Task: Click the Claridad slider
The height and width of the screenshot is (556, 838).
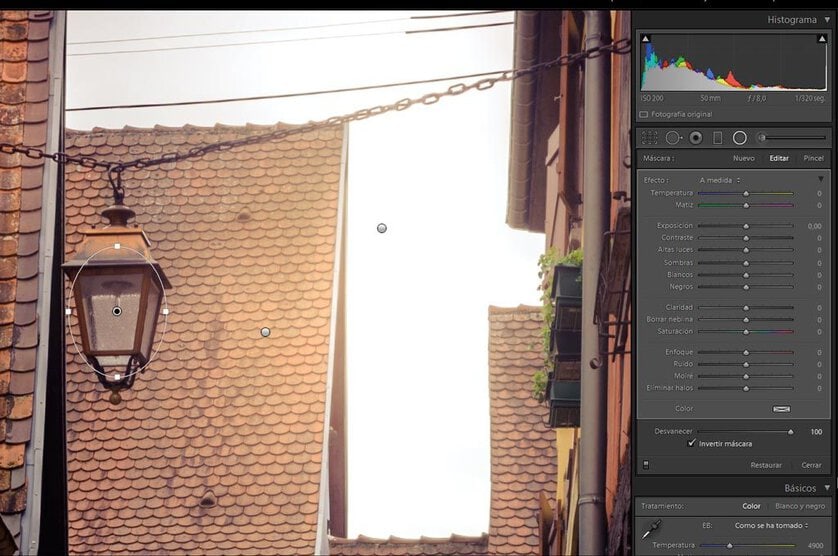Action: pos(746,308)
